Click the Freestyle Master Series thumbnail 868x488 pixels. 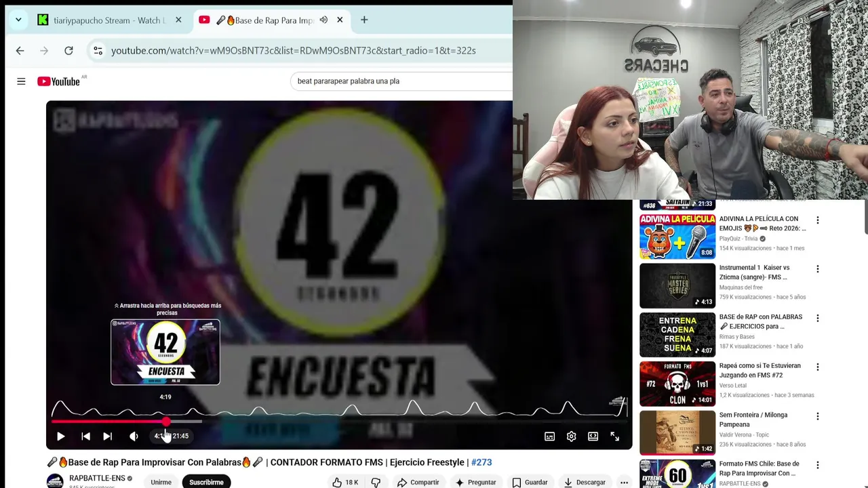tap(677, 285)
